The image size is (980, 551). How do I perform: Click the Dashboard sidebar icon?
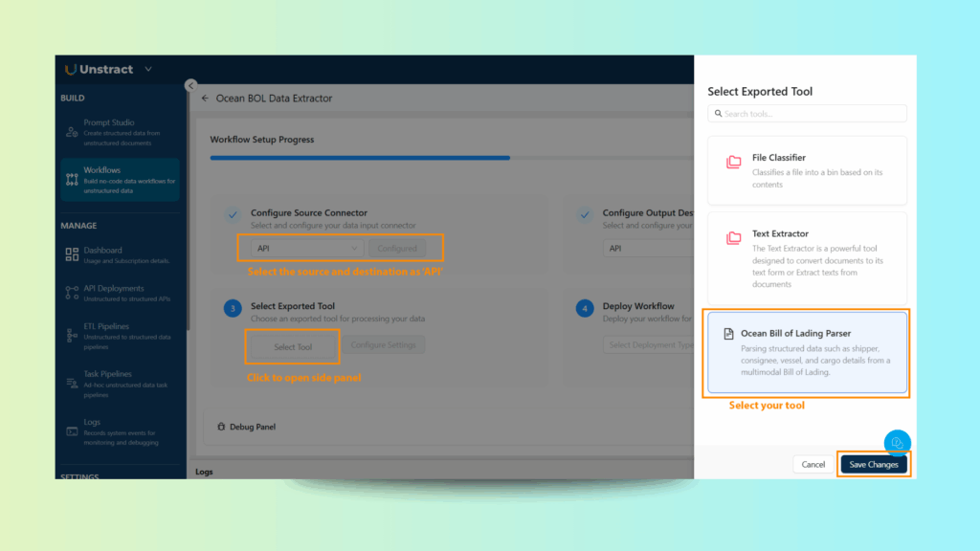[x=72, y=254]
